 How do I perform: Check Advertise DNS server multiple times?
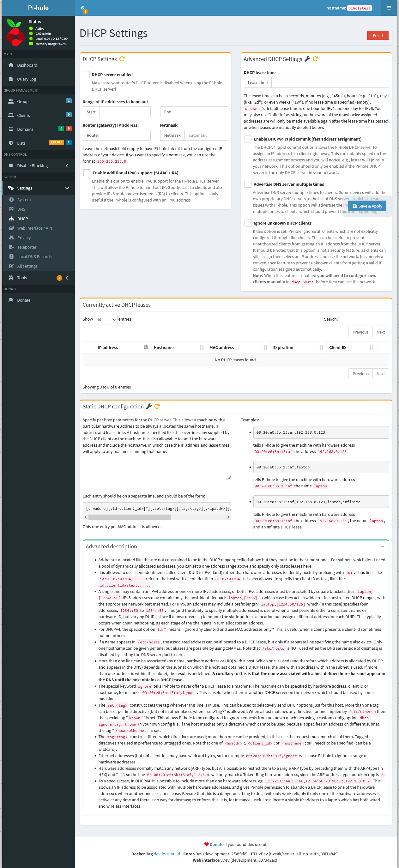[x=248, y=184]
